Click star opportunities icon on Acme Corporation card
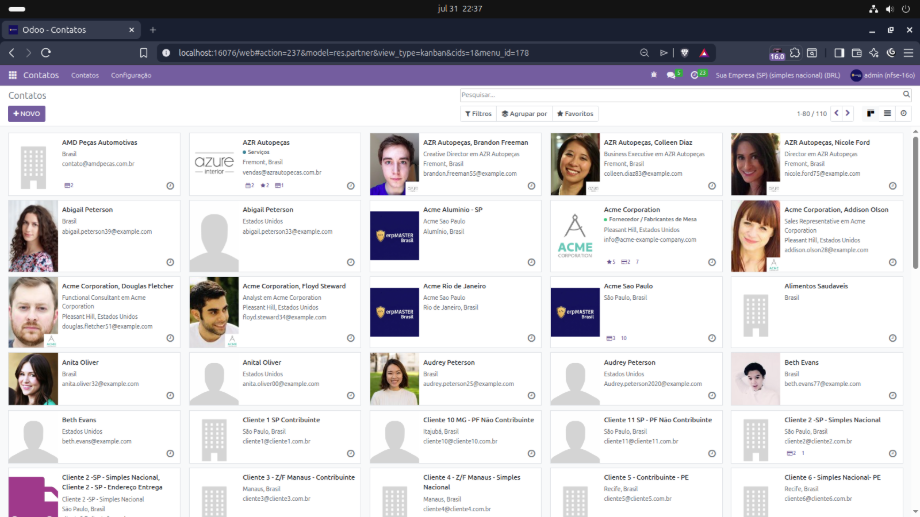The image size is (920, 517). (611, 262)
